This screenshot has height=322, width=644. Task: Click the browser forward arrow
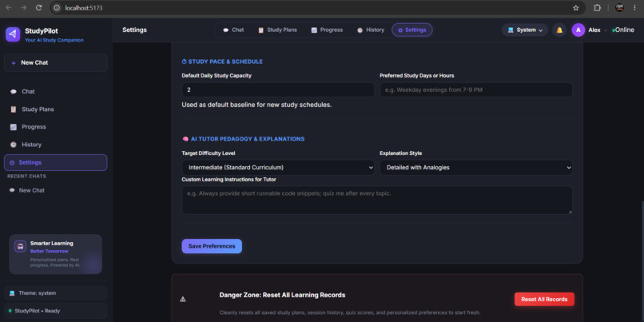pos(23,8)
